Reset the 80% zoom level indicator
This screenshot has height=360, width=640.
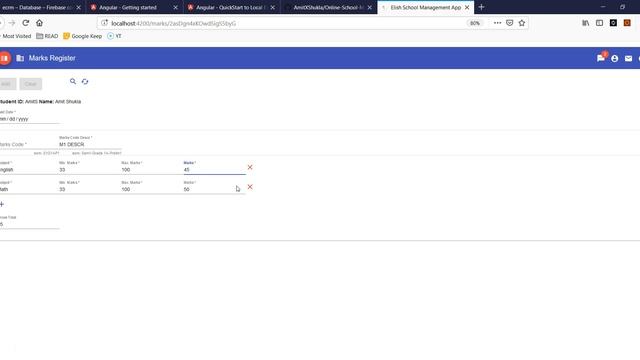[475, 23]
